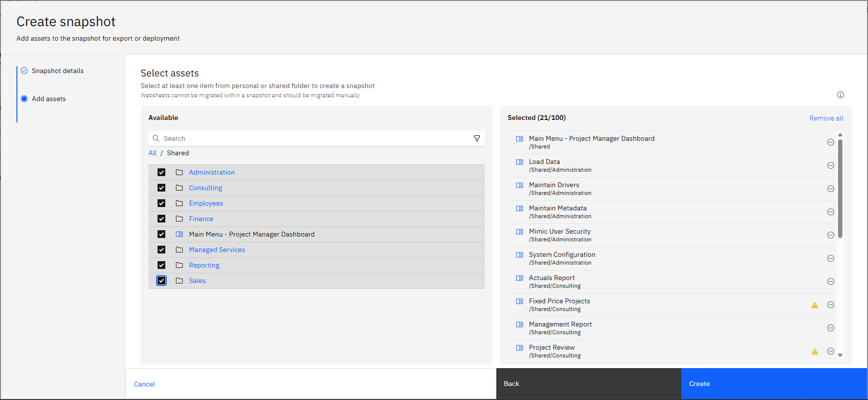Uncheck the Administration folder checkbox
Screen dimensions: 868x400
coord(161,172)
